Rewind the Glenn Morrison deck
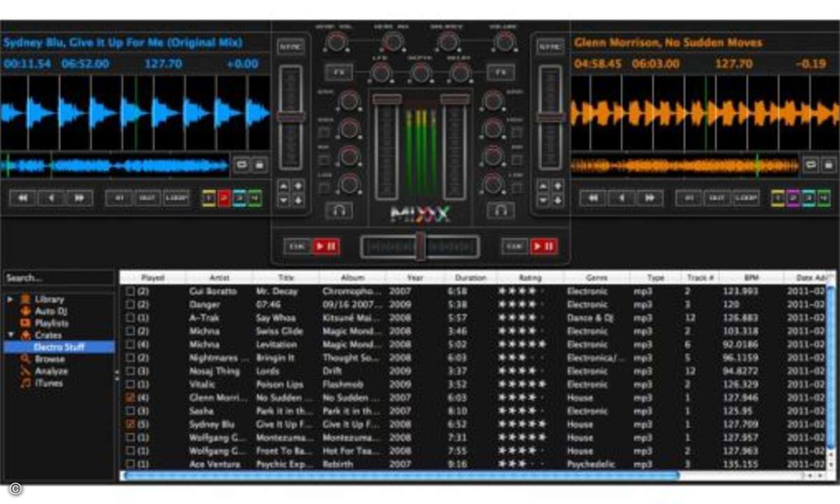The image size is (840, 504). tap(593, 198)
